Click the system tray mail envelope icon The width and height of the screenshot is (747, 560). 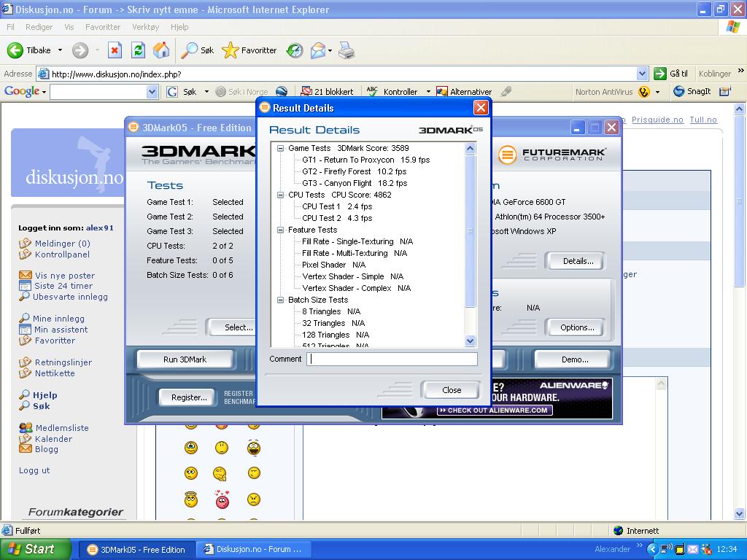click(693, 550)
